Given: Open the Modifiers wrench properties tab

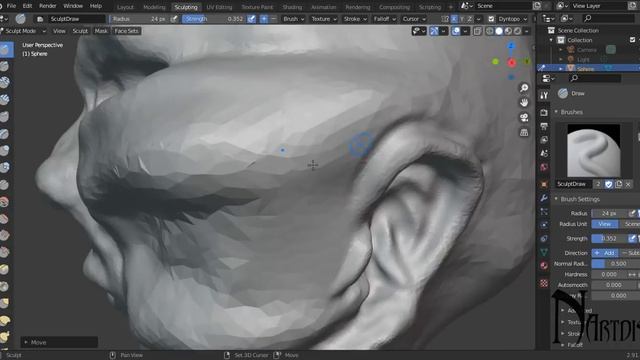Looking at the screenshot, I should click(x=544, y=198).
